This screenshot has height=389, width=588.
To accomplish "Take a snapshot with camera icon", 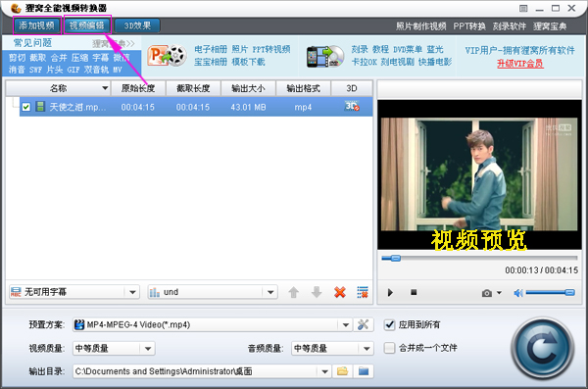I will click(487, 293).
